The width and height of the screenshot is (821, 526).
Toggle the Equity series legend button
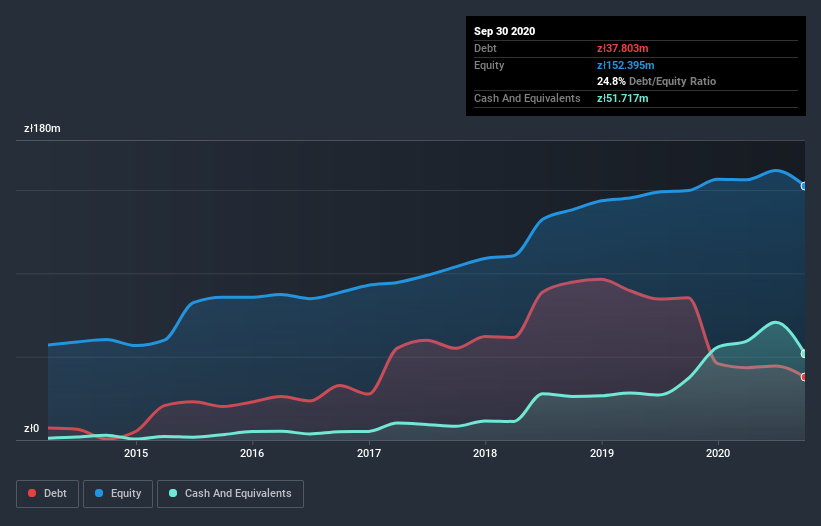click(118, 494)
